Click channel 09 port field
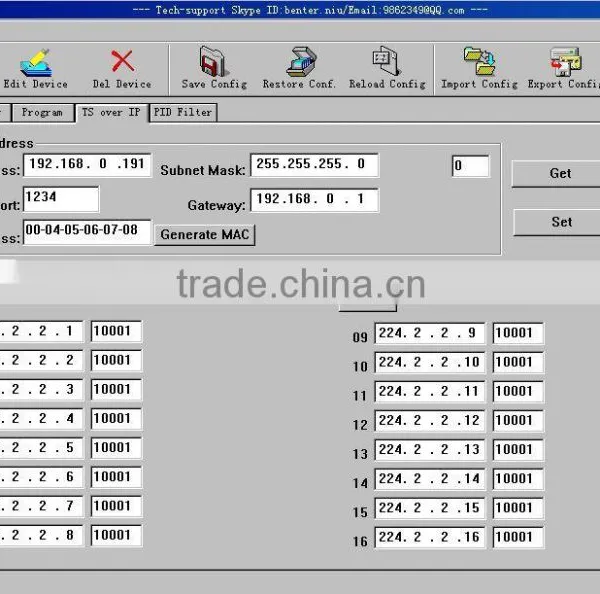Viewport: 600px width, 594px height. pyautogui.click(x=518, y=334)
